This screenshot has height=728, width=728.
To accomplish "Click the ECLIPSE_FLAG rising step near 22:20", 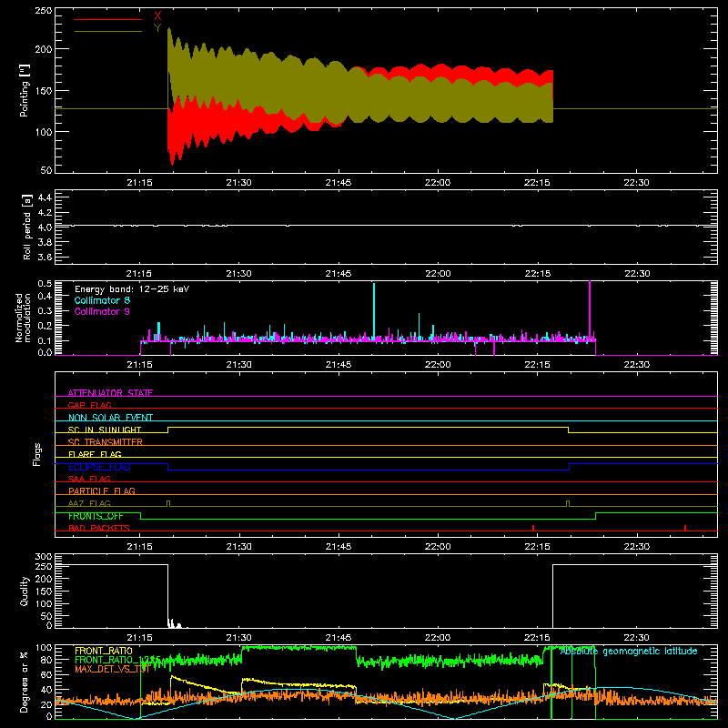I will coord(570,467).
